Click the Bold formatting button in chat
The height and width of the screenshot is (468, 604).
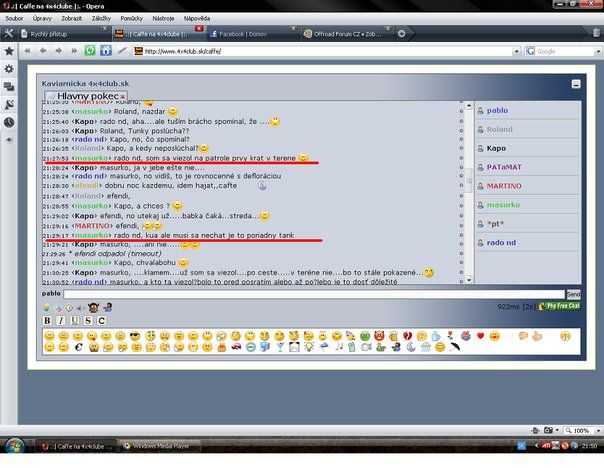coord(47,320)
